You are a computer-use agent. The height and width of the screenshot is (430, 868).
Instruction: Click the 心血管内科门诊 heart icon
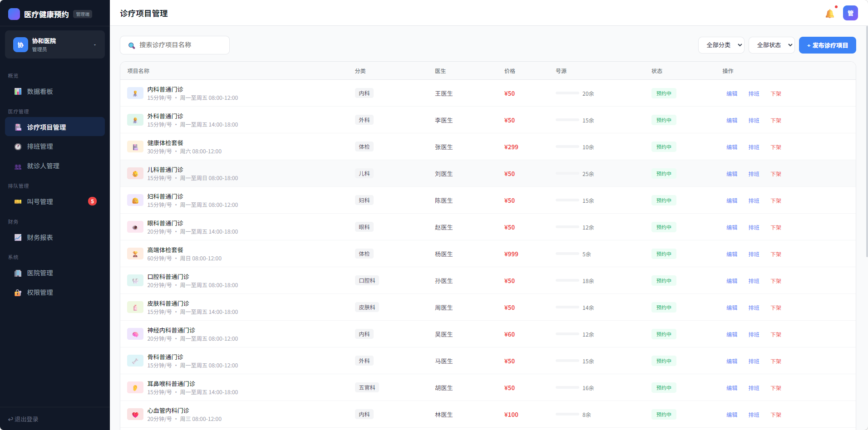[135, 415]
